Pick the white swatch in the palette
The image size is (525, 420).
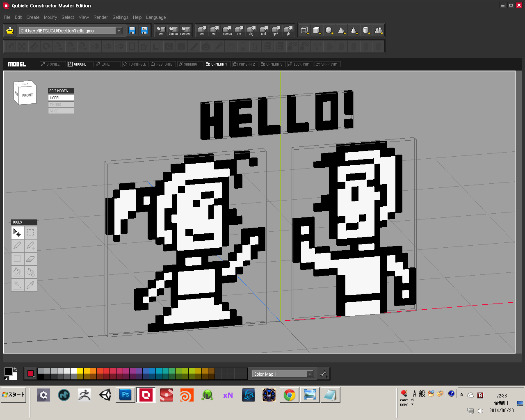pos(73,371)
